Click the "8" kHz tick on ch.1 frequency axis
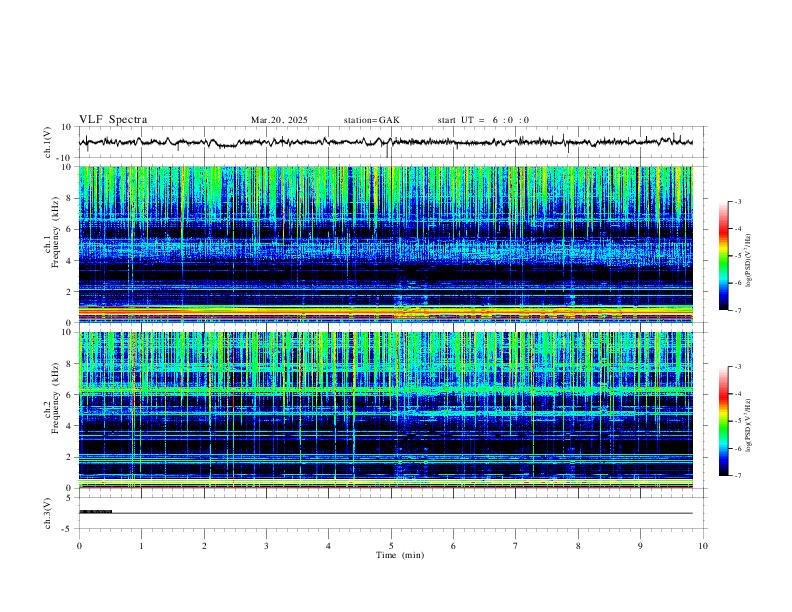The height and width of the screenshot is (612, 792). (x=69, y=198)
